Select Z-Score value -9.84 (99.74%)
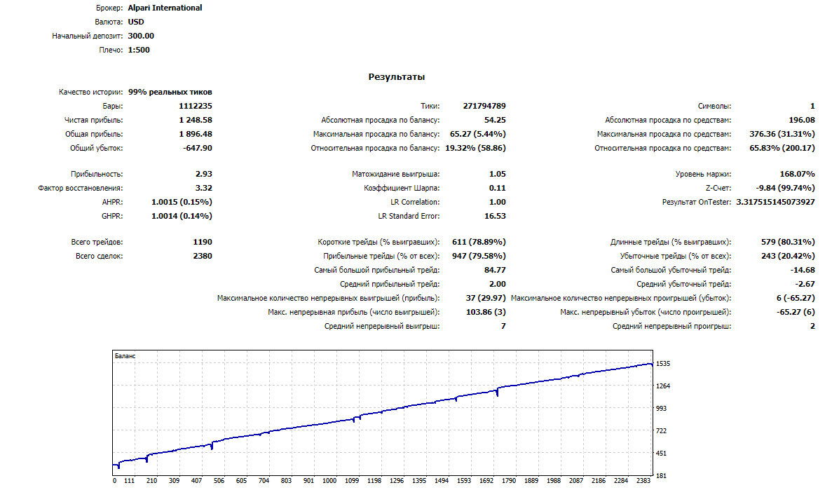 (x=785, y=188)
